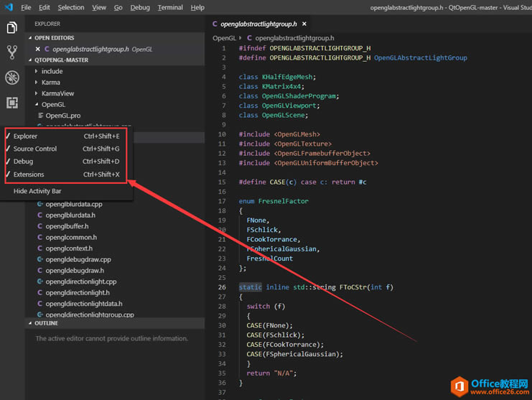Open the Explorer activity bar icon
The height and width of the screenshot is (400, 532).
tap(12, 27)
